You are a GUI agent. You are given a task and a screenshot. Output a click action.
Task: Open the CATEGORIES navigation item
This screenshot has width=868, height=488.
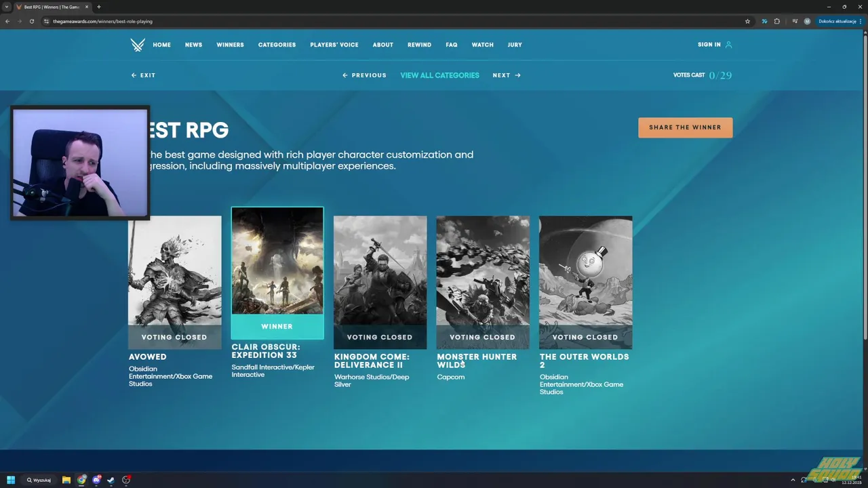point(277,45)
